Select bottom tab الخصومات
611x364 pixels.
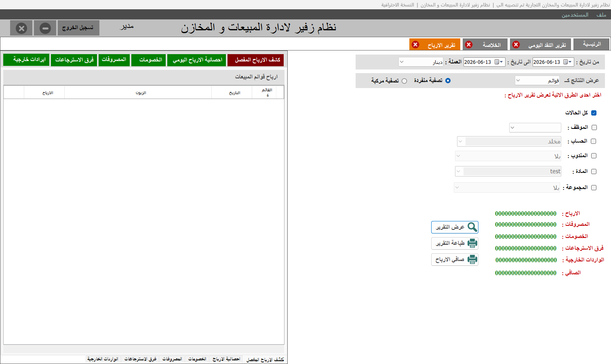(197, 359)
